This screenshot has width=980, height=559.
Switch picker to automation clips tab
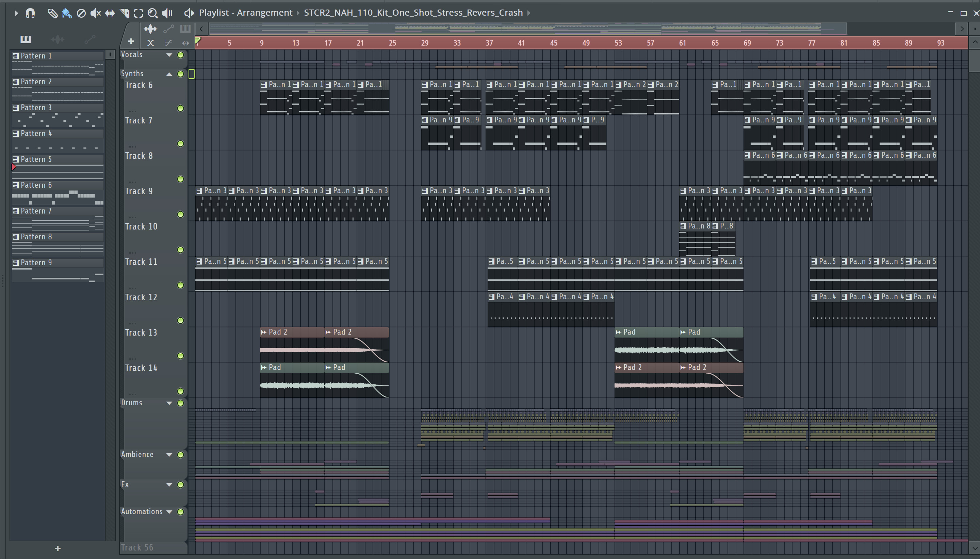[89, 39]
